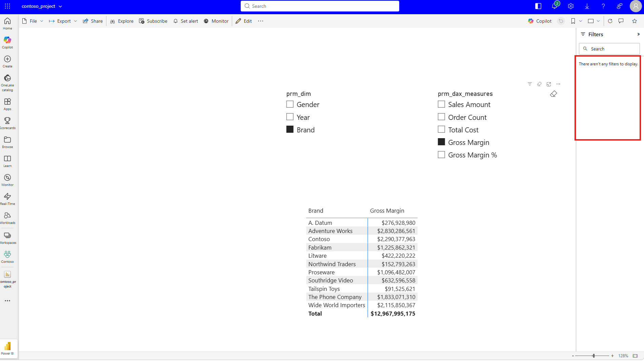
Task: Open comments pane icon
Action: coord(621,21)
